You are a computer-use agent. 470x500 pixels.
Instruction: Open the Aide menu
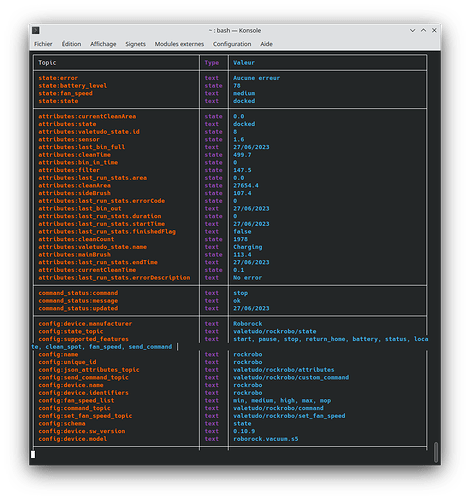click(266, 44)
